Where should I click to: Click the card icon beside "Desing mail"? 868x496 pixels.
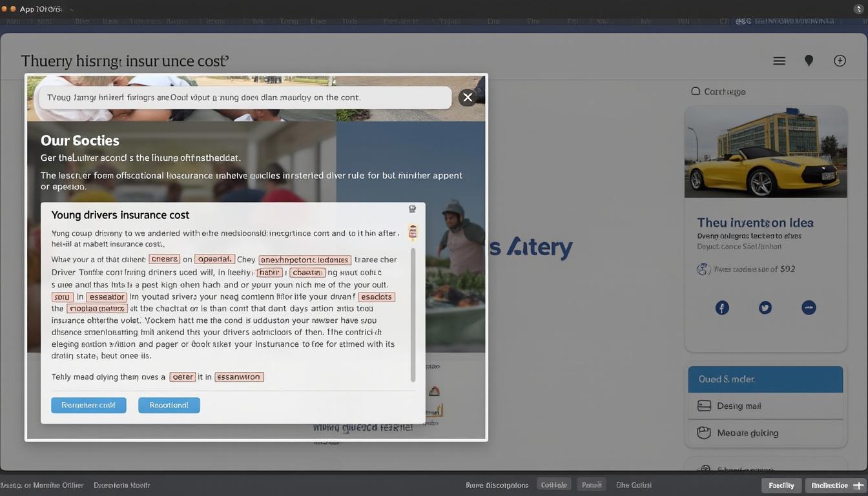(705, 406)
